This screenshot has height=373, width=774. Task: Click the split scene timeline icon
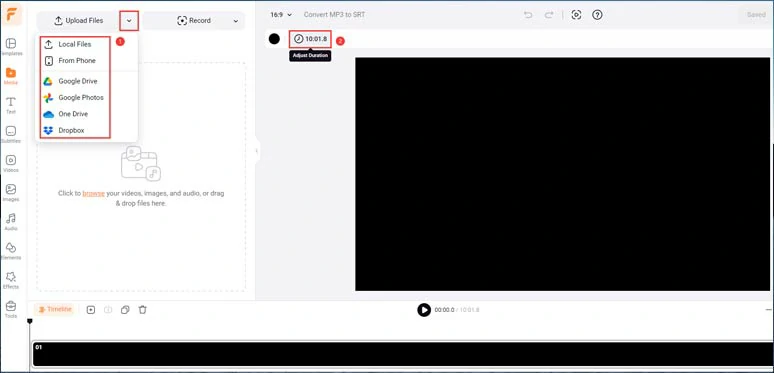point(108,310)
